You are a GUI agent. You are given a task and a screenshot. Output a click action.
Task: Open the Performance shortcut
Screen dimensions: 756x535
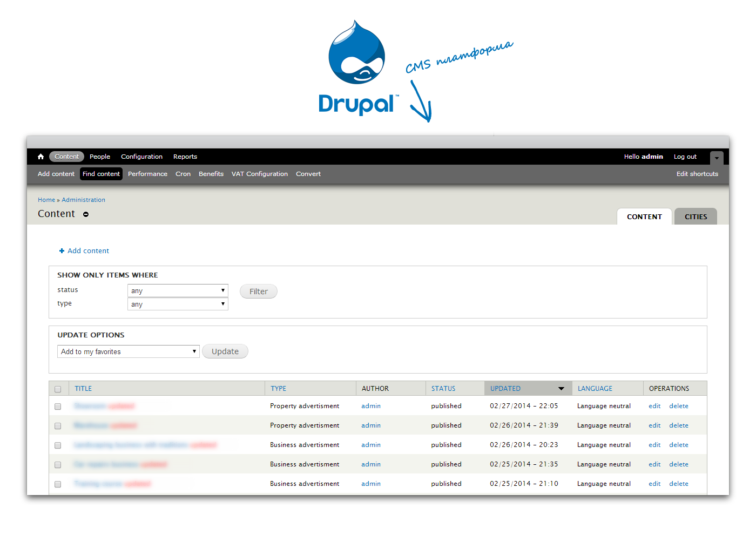147,174
